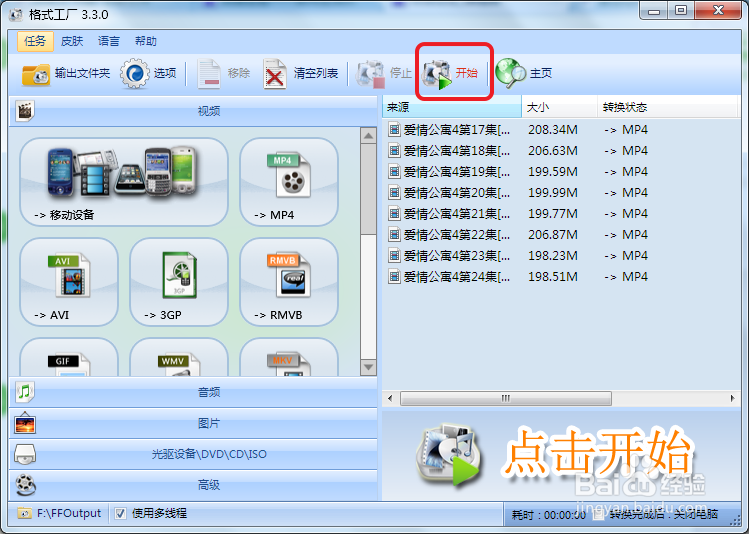Click the 208.34M size cell
The width and height of the screenshot is (749, 534).
(553, 129)
